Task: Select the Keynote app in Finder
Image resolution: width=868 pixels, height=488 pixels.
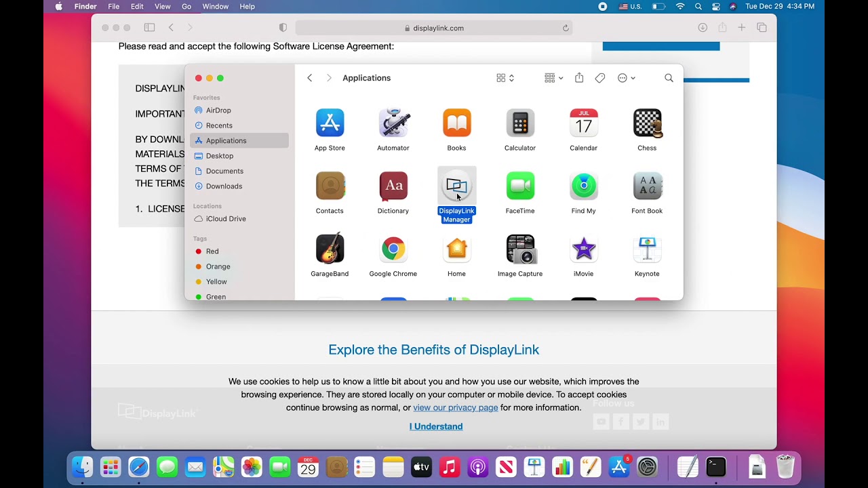Action: pyautogui.click(x=647, y=249)
